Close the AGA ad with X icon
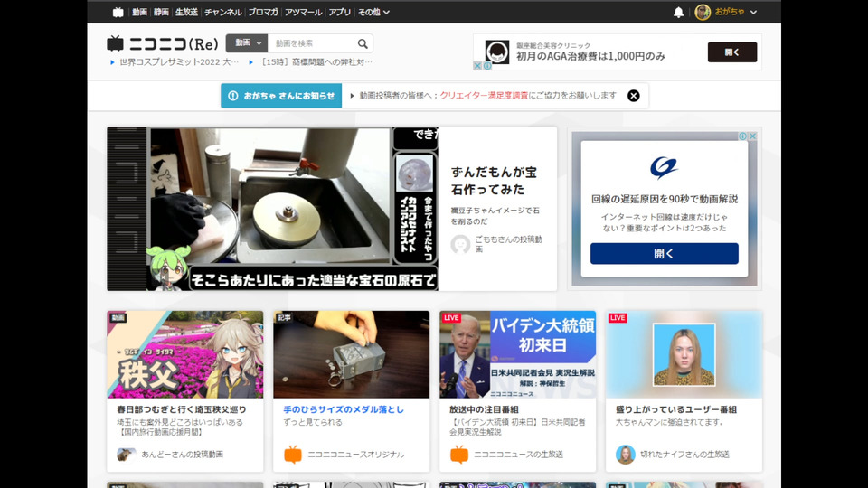Image resolution: width=868 pixels, height=488 pixels. 477,66
